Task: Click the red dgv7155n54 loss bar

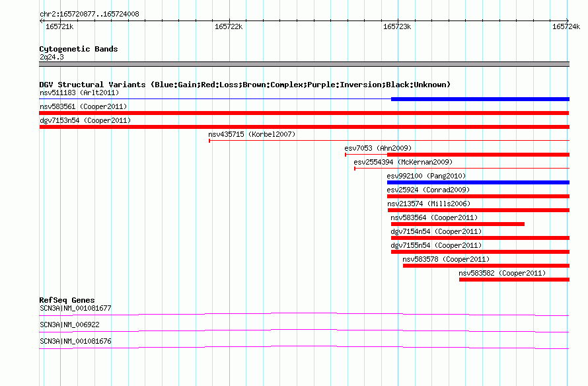Action: point(480,252)
